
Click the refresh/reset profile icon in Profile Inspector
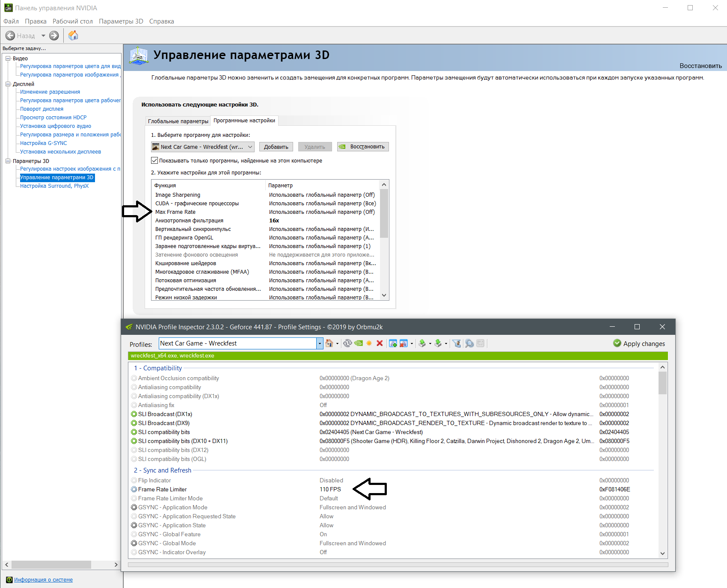click(x=347, y=343)
